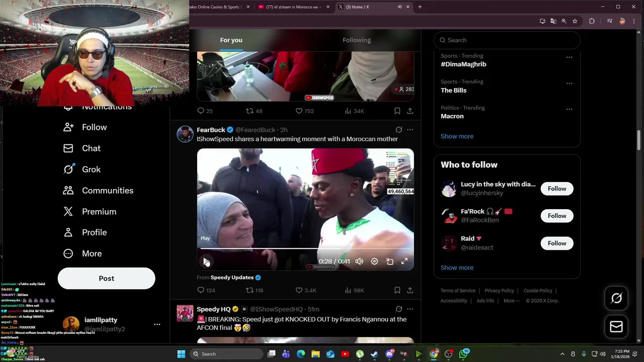Open The Bills trending topic

tap(454, 90)
